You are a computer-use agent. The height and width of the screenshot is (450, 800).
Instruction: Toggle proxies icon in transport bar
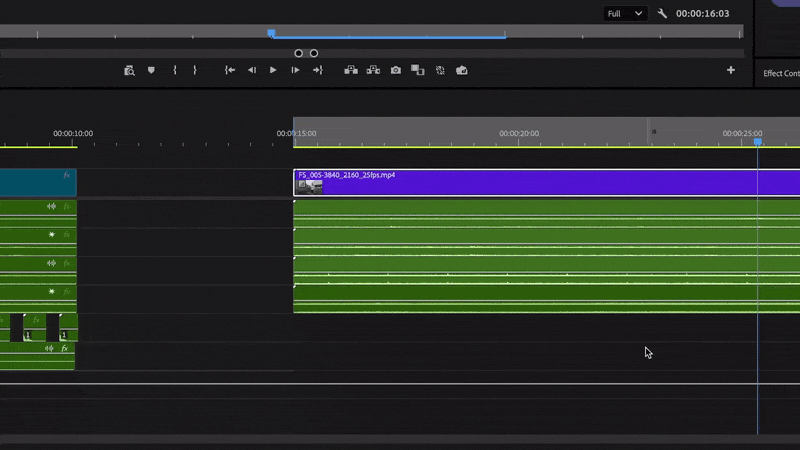[440, 70]
